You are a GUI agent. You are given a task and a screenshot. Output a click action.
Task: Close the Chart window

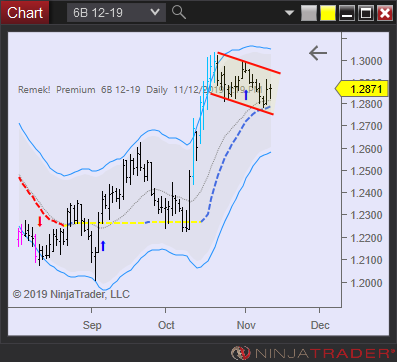(x=385, y=13)
